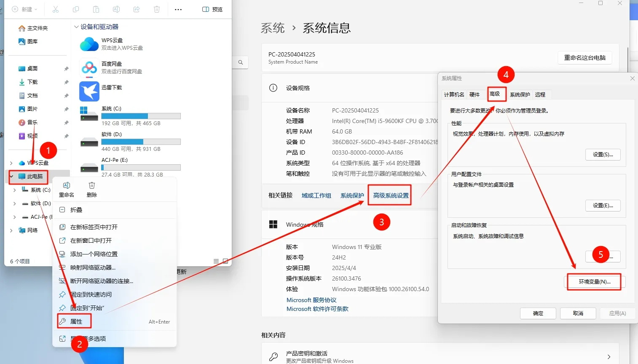Click the Explorer search box
Viewport: 638px width, 364px height.
[x=240, y=62]
